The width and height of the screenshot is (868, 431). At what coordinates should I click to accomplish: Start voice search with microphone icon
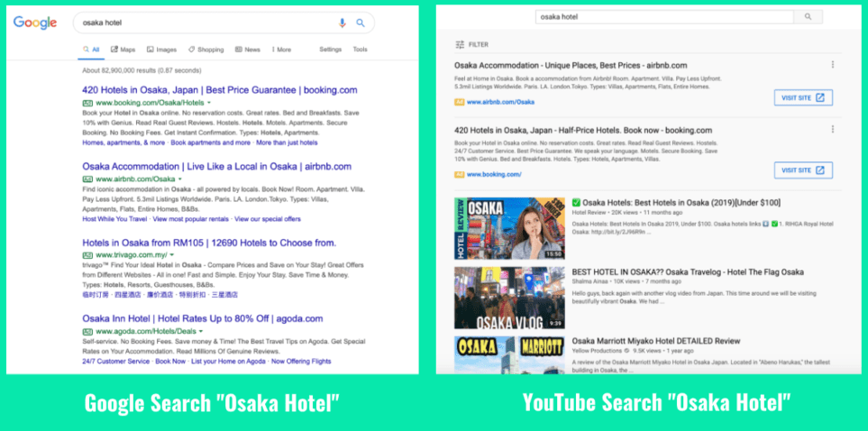click(x=343, y=23)
